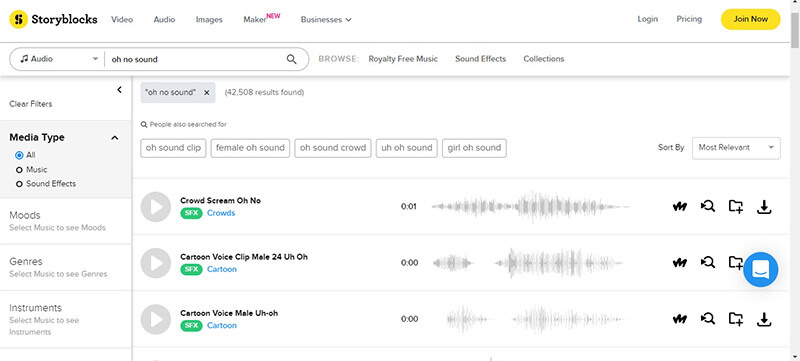Click the "oh no sound" search field
This screenshot has height=361, width=800.
coord(196,59)
